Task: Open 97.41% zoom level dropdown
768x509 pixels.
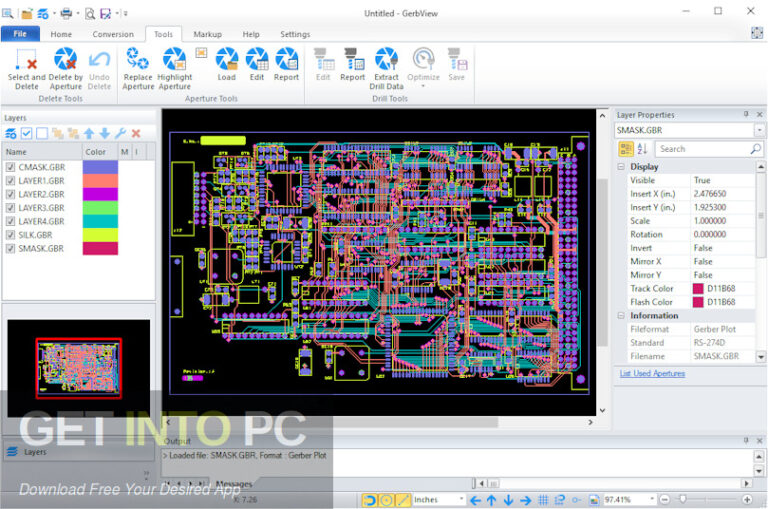Action: (x=652, y=499)
